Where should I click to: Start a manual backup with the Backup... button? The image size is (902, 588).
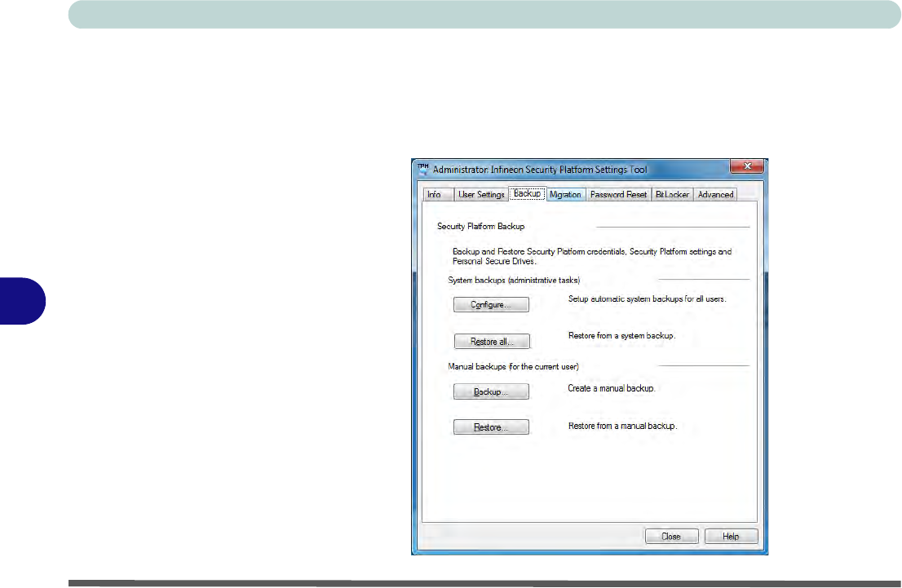(491, 392)
